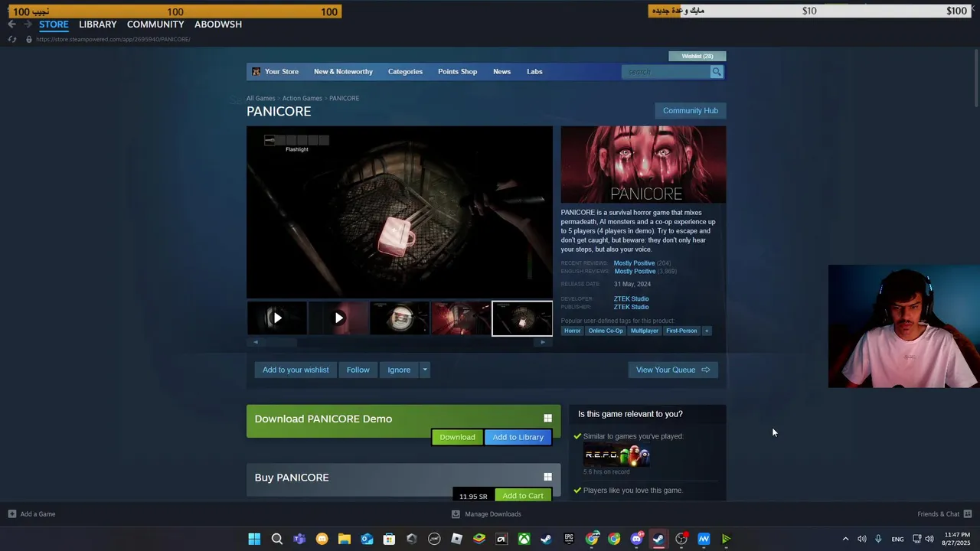980x551 pixels.
Task: Click Action Games breadcrumb
Action: point(302,99)
